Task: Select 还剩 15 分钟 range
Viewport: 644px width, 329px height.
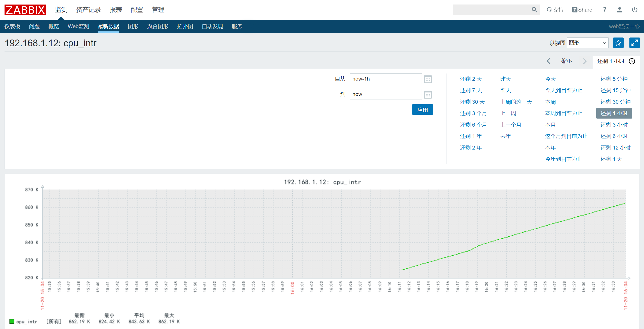Action: pos(616,90)
